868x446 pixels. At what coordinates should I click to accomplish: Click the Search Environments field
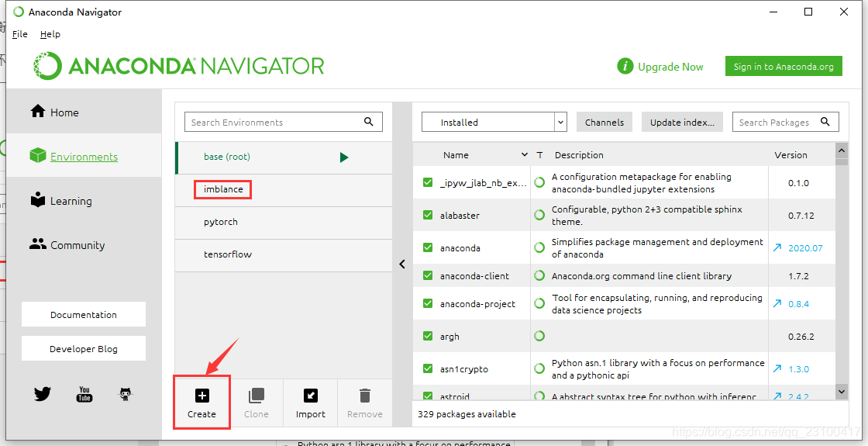click(284, 122)
